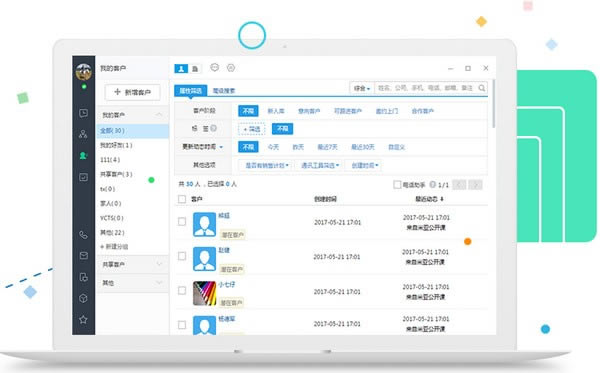Viewport: 600px width, 373px height.
Task: Open the organization structure sidebar icon
Action: [x=83, y=134]
